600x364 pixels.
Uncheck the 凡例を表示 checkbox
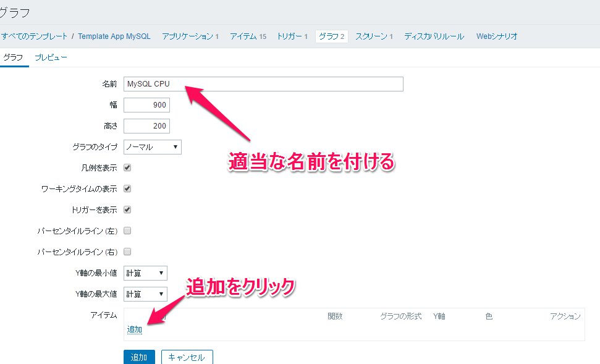tap(127, 167)
